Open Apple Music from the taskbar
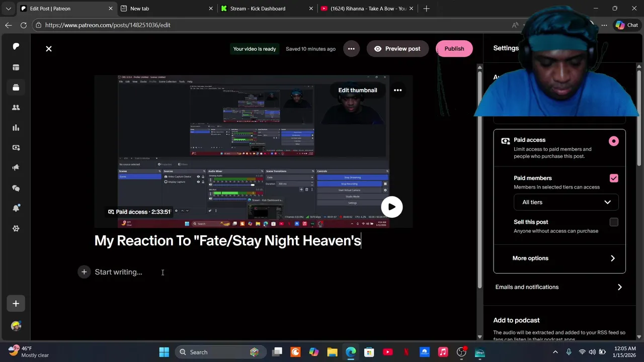The height and width of the screenshot is (362, 644). pos(443,352)
